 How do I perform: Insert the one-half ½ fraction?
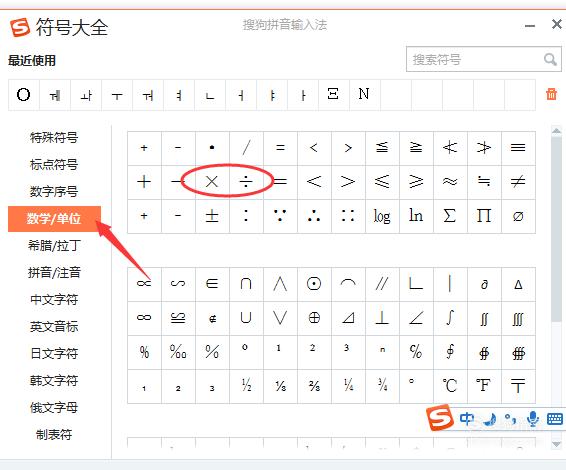[246, 386]
